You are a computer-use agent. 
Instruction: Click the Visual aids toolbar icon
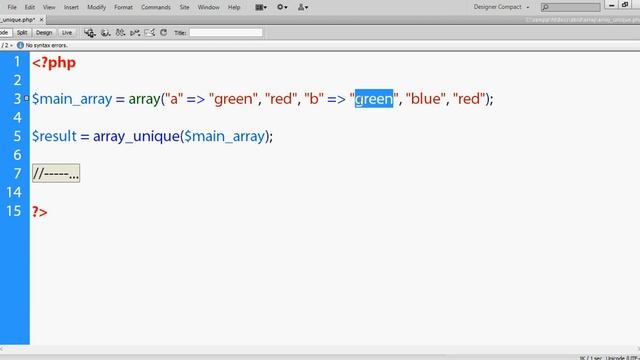tap(149, 33)
